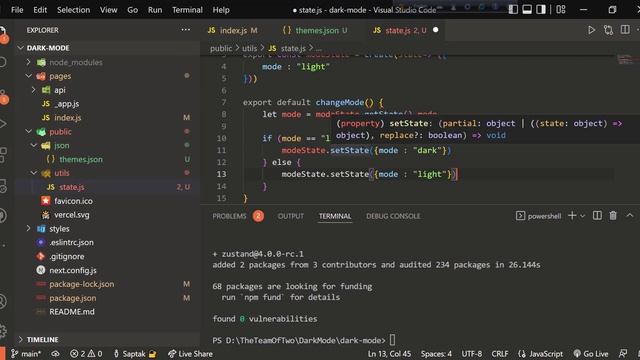This screenshot has height=360, width=640.
Task: Kill terminal with trash icon
Action: pos(613,216)
